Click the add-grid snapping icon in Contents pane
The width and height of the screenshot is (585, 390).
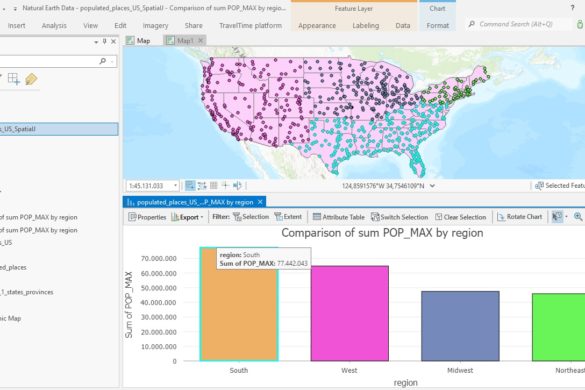tap(14, 79)
